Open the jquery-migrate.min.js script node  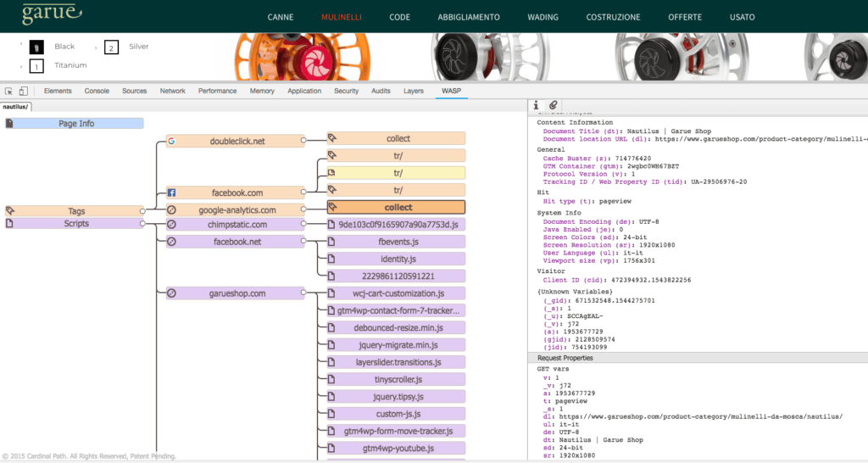point(397,345)
